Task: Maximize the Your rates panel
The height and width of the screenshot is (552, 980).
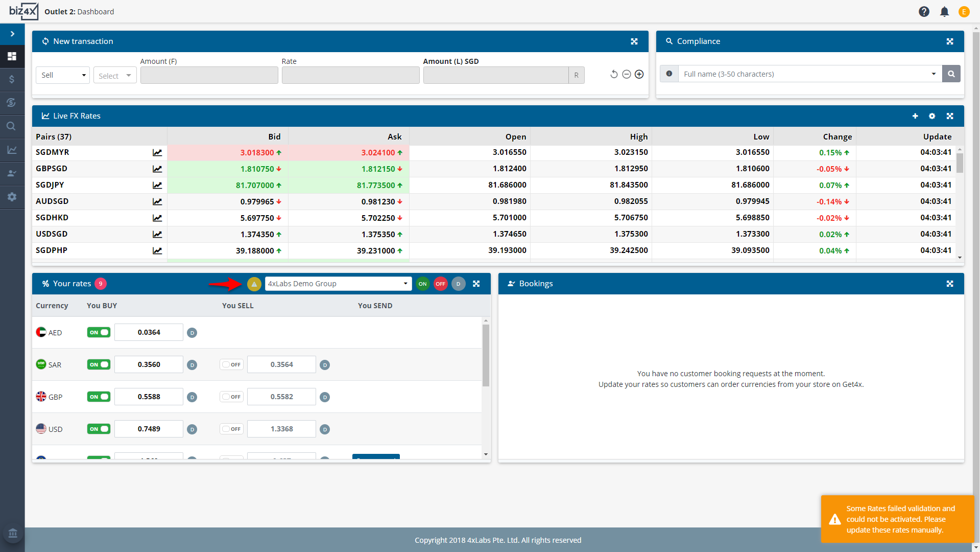Action: [476, 284]
